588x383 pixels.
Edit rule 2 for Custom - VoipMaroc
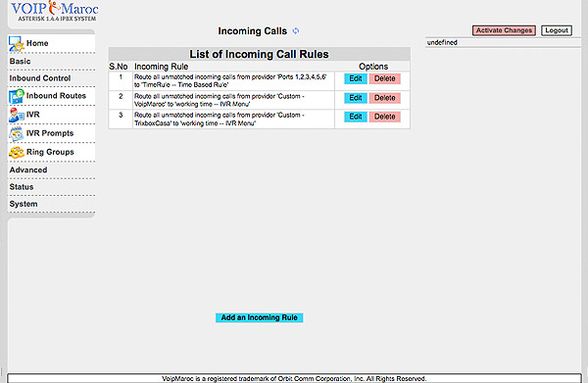coord(356,98)
